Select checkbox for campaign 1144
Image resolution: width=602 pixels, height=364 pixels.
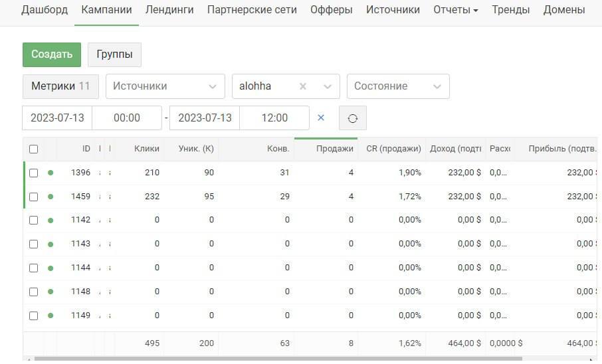coord(34,268)
